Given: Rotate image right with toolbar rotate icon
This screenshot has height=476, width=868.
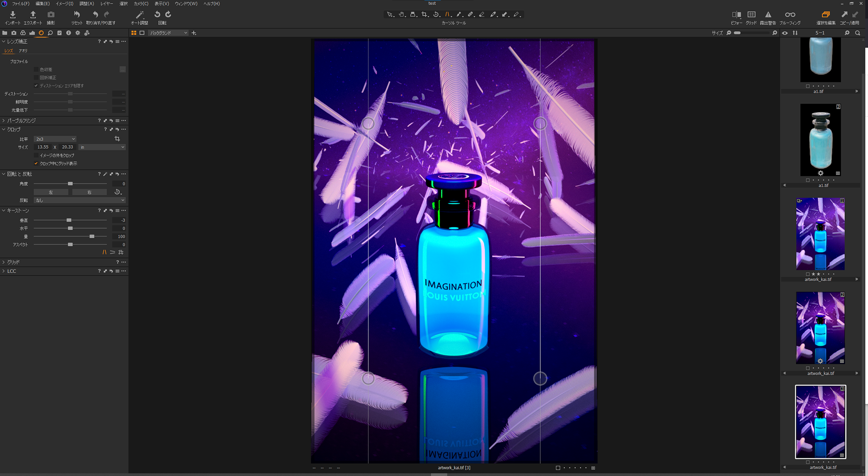Looking at the screenshot, I should 168,14.
